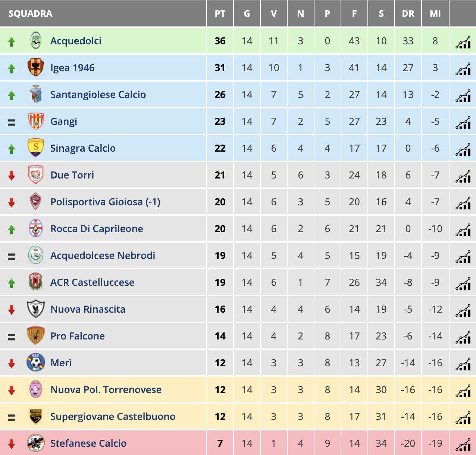Open the trend chart icon for Pro Falcone

point(463,338)
